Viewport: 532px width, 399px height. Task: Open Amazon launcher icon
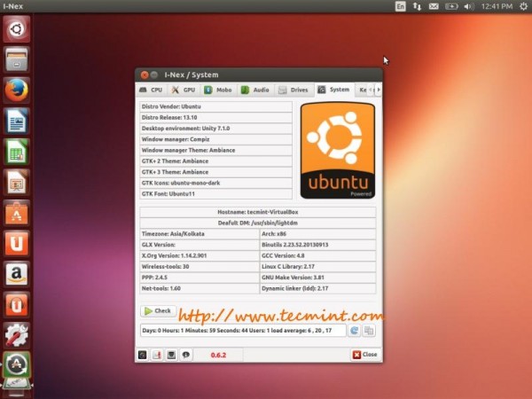[x=16, y=274]
